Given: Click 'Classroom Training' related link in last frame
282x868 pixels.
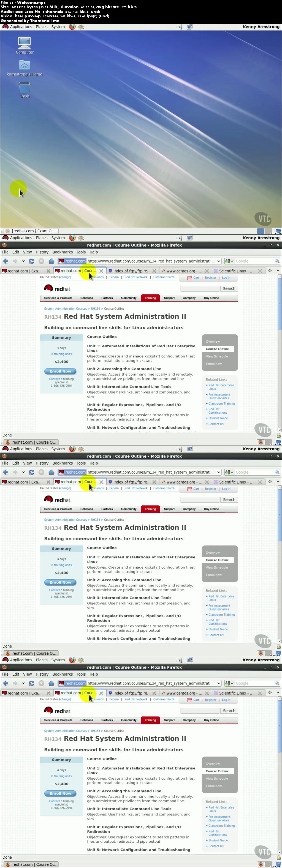Looking at the screenshot, I should (221, 826).
